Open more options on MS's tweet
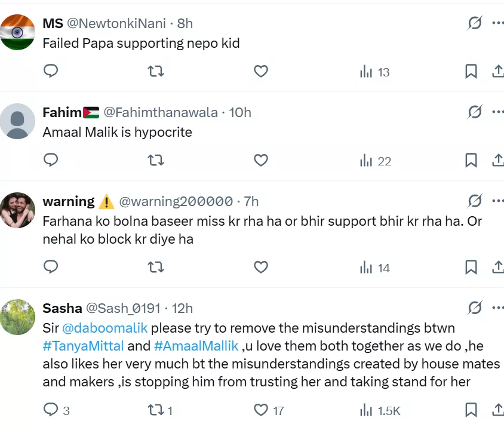The height and width of the screenshot is (424, 504). click(497, 23)
